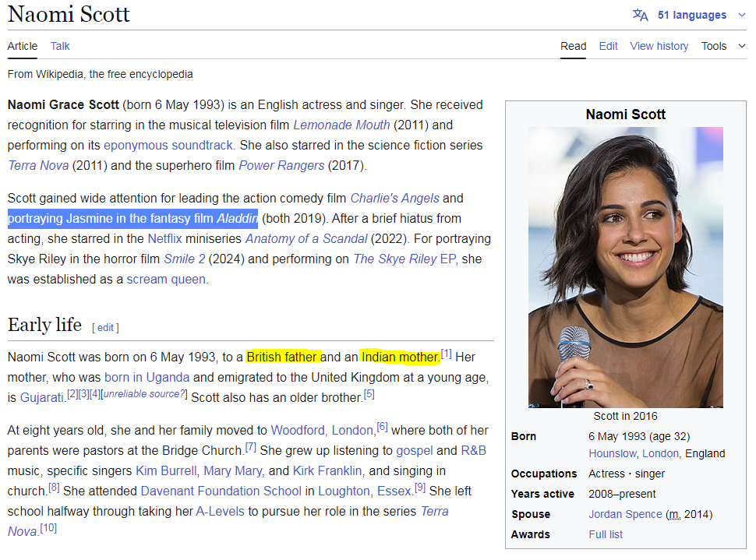This screenshot has width=756, height=560.
Task: Open the born in Uganda link
Action: point(147,377)
